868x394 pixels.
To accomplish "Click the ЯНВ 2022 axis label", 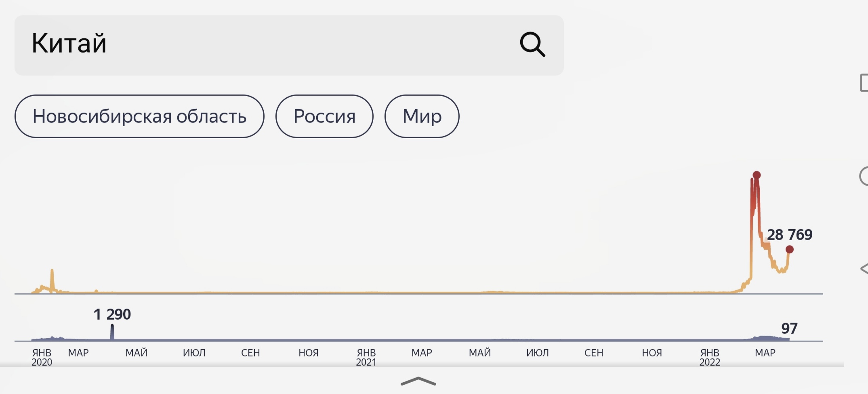I will (x=710, y=357).
